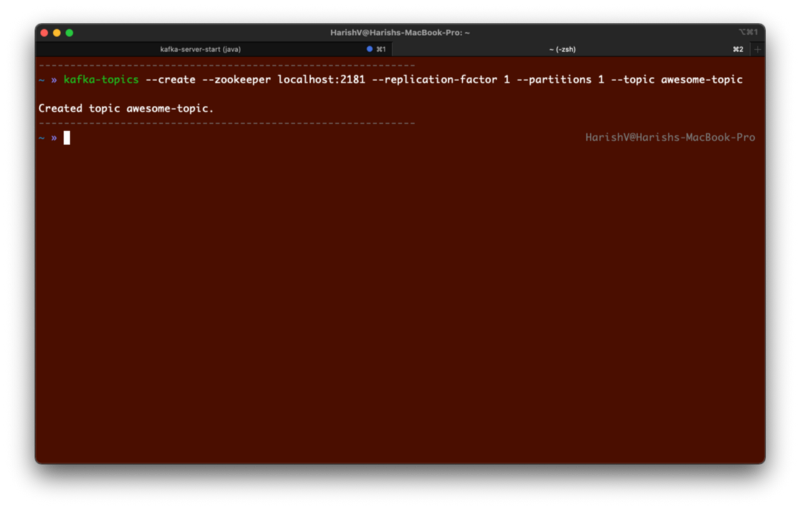
Task: Maximize the terminal with green button
Action: (x=69, y=33)
